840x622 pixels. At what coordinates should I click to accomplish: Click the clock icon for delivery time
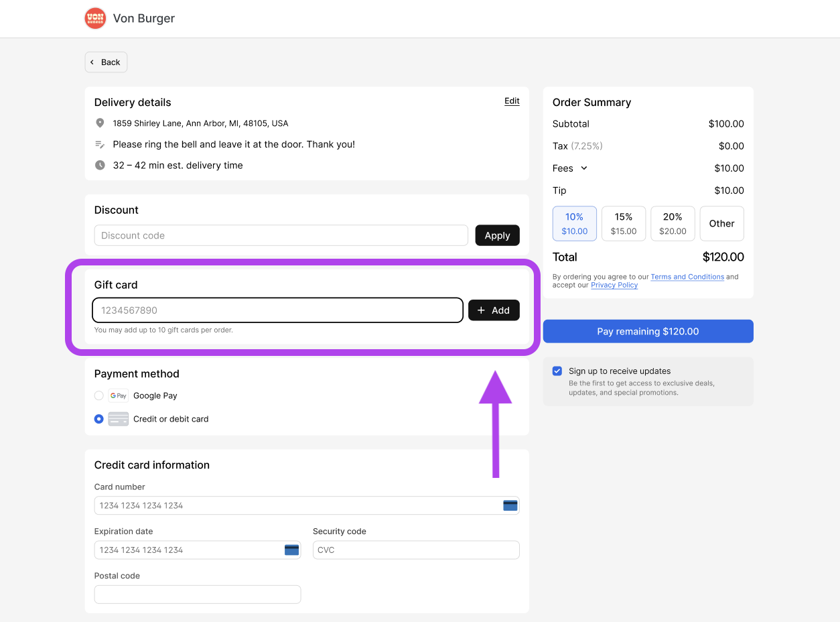coord(100,166)
